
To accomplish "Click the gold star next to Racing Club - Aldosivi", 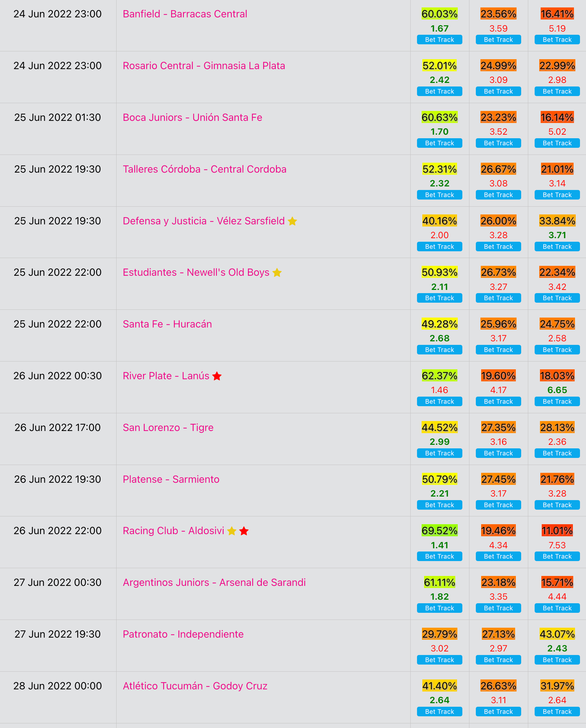I will pos(232,531).
